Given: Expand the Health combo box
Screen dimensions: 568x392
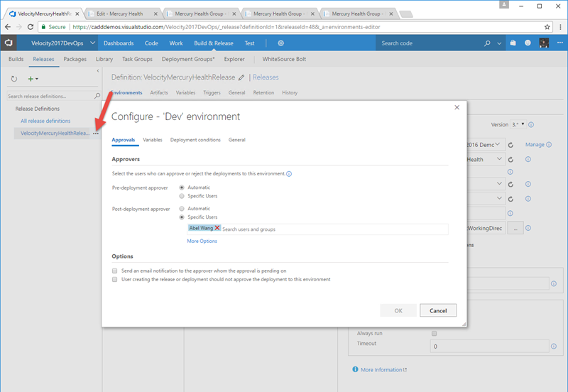Looking at the screenshot, I should tap(499, 159).
